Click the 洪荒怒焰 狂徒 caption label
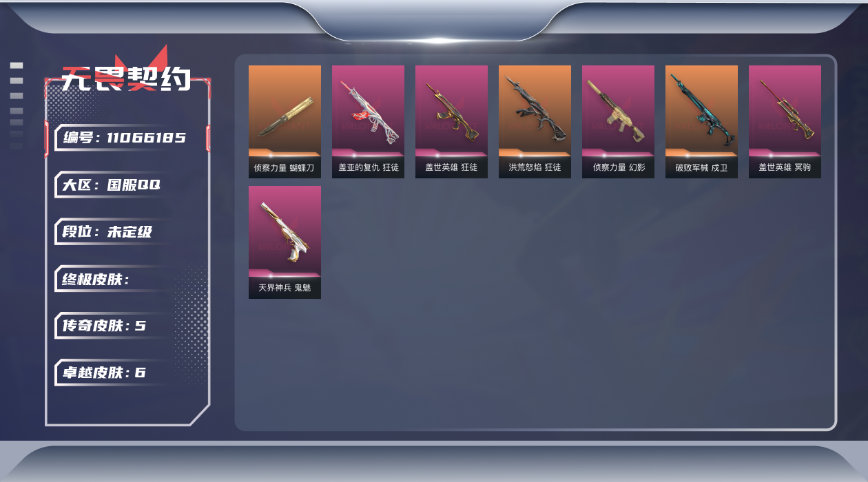868x482 pixels. pyautogui.click(x=535, y=167)
